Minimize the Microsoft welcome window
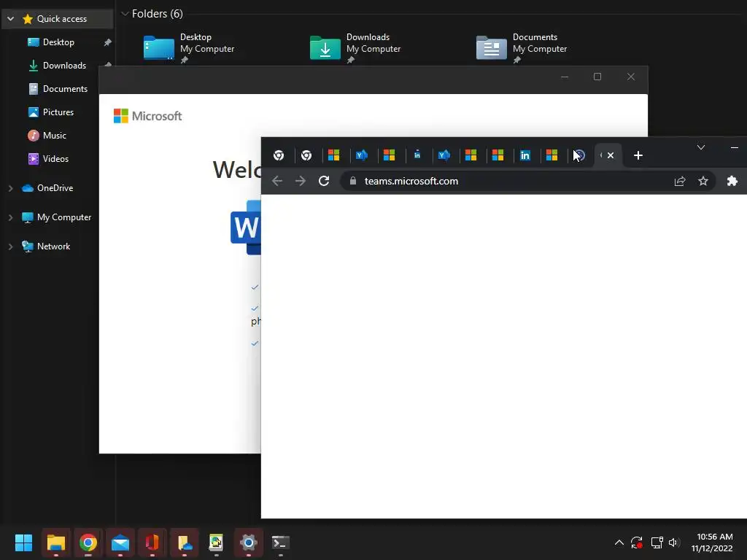Viewport: 747px width, 560px height. [565, 77]
